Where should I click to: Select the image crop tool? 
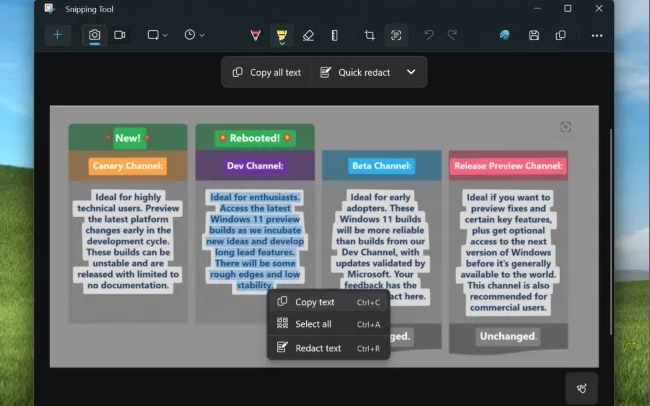370,35
